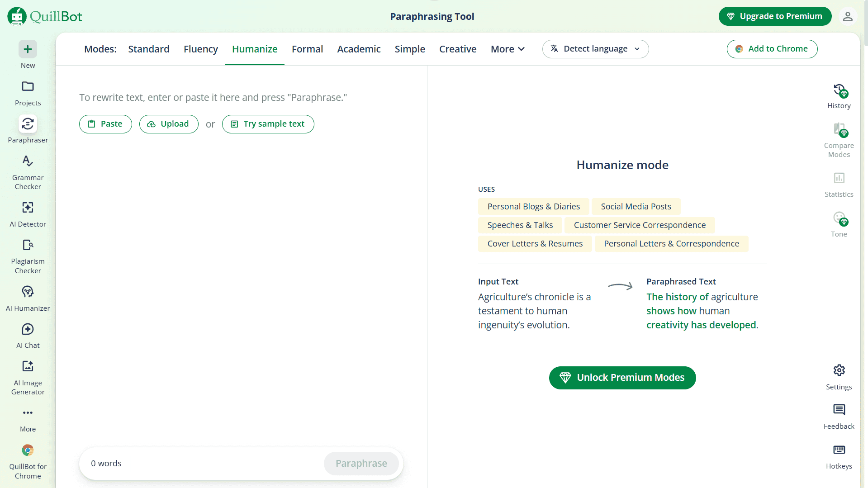Open the AI Humanizer
Screen dimensions: 868x488
pos(28,298)
